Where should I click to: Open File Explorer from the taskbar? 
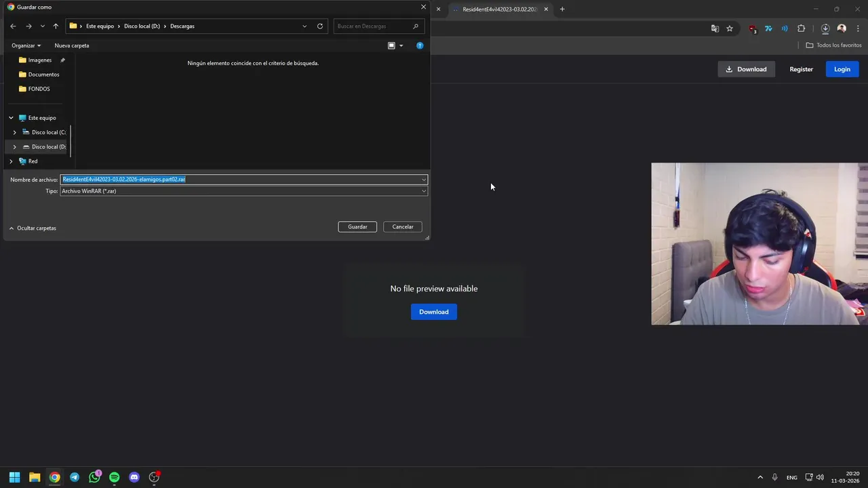coord(35,477)
